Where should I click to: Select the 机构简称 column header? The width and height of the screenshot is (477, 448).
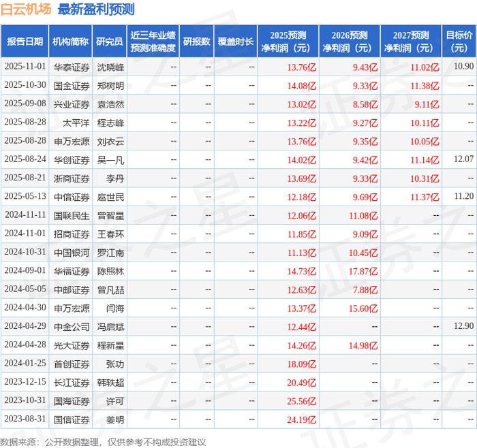70,42
